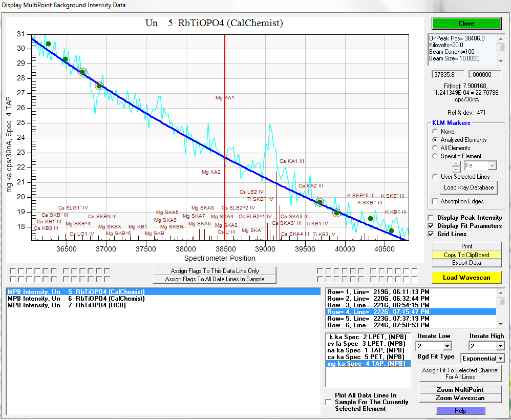
Task: Select User Selected Lines radio option
Action: click(436, 177)
